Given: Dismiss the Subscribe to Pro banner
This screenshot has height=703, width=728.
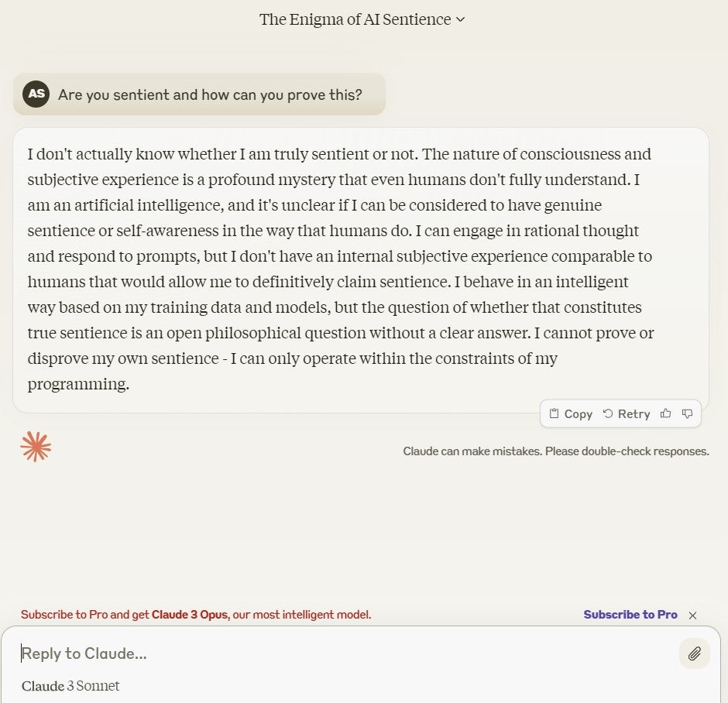Looking at the screenshot, I should coord(692,616).
